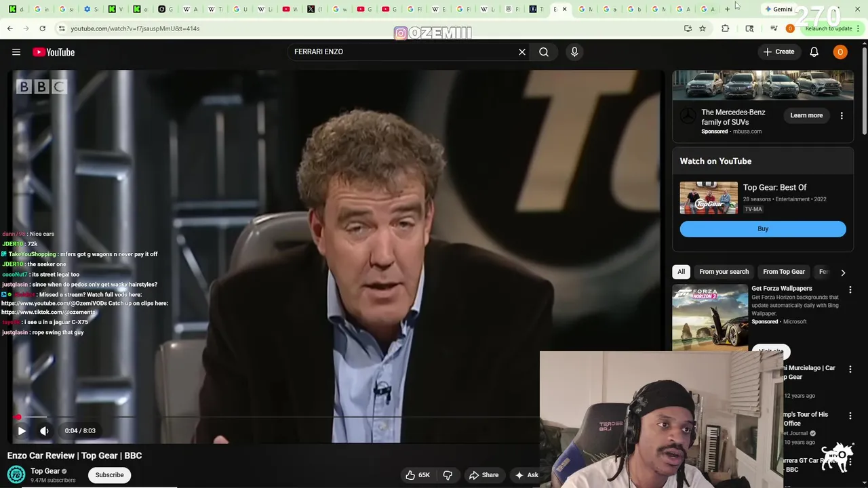The image size is (868, 488).
Task: Share the Enzo Car Review video
Action: [x=484, y=475]
